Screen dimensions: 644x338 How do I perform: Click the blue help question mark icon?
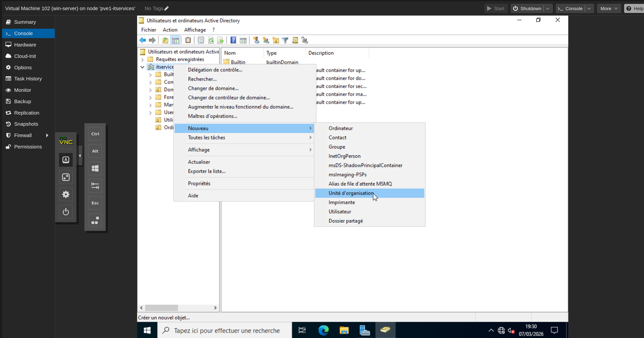tap(233, 40)
